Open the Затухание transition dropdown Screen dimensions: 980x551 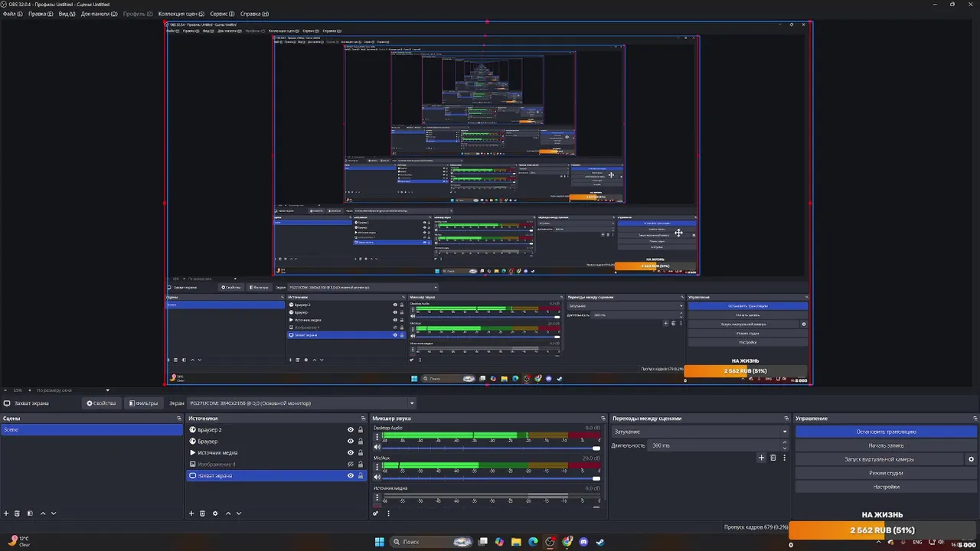pos(700,432)
